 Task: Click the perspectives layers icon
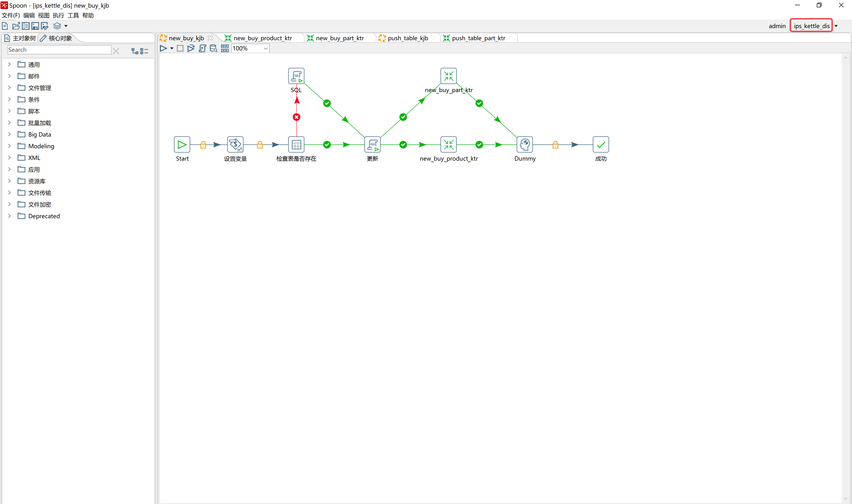[57, 26]
